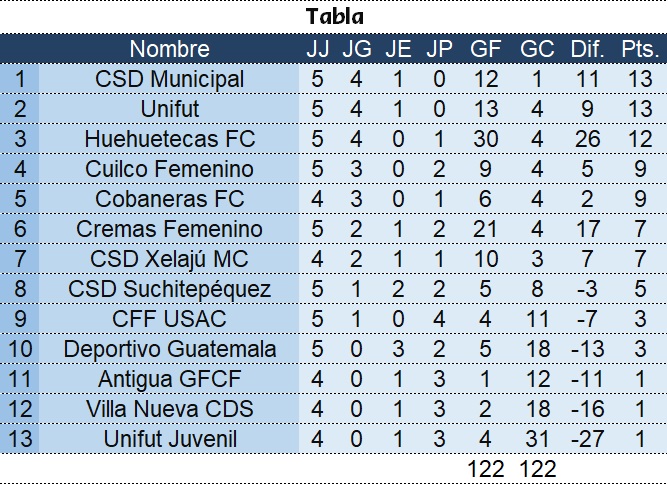Select the 'Dif.' column header
The image size is (667, 484).
coord(587,49)
